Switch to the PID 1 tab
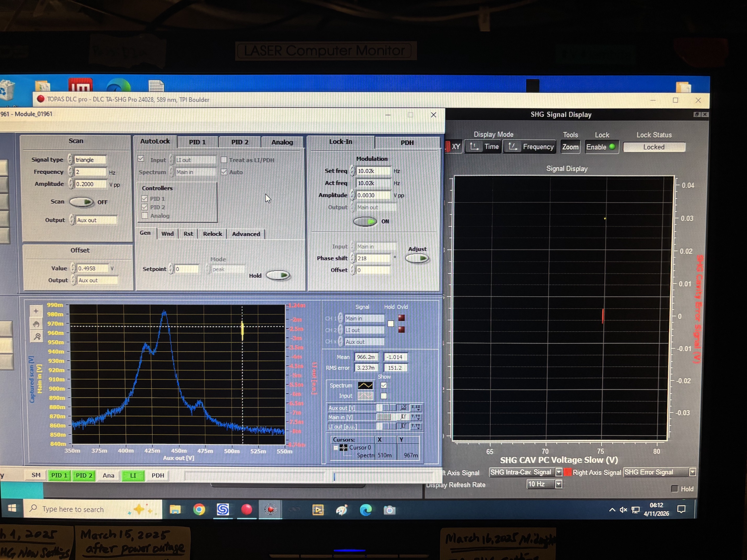Image resolution: width=747 pixels, height=560 pixels. click(197, 142)
